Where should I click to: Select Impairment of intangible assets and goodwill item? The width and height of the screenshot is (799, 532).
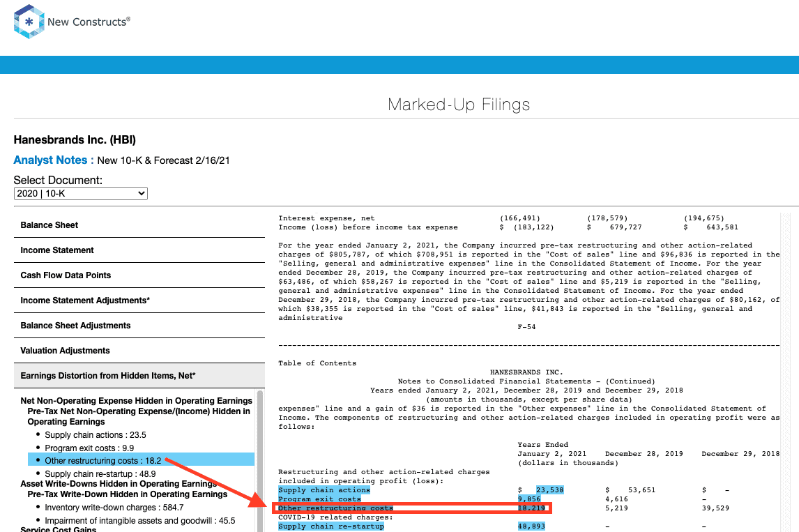(140, 521)
